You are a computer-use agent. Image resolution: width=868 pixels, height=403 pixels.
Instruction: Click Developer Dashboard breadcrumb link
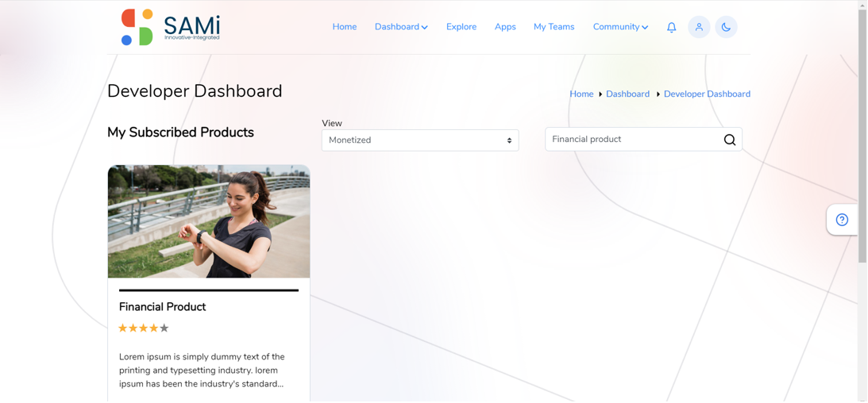pos(707,94)
